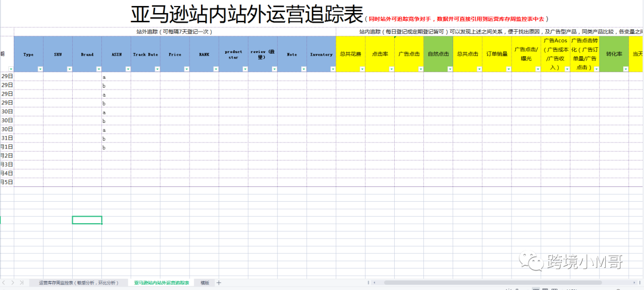
Task: Go to the next sheet tab with the arrow
Action: point(13,283)
